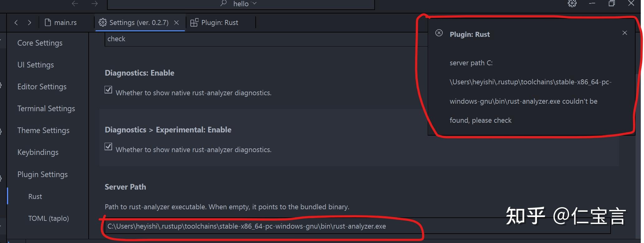Screen dimensions: 644x243
Task: Go to previous editor tab with chevron
Action: (x=16, y=22)
